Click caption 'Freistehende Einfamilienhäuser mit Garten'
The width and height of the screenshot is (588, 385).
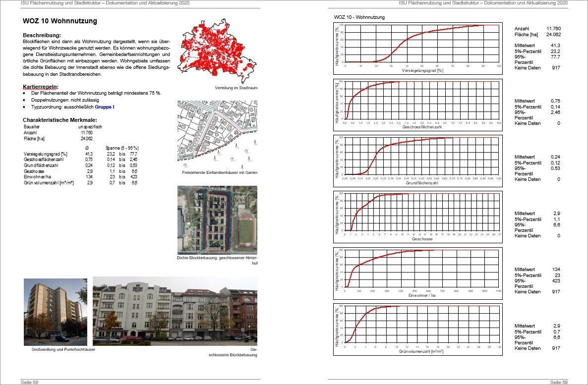click(220, 172)
